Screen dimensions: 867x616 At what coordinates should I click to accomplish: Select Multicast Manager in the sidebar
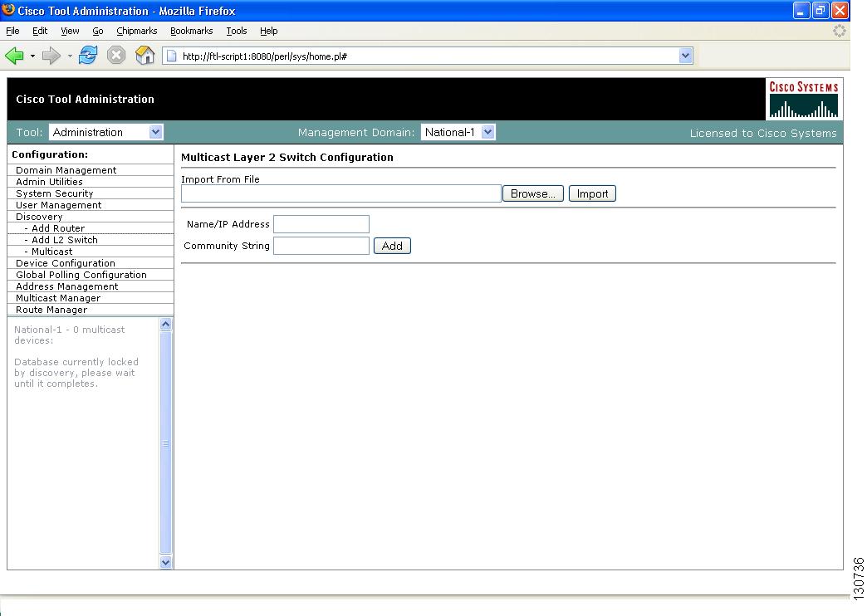point(58,298)
